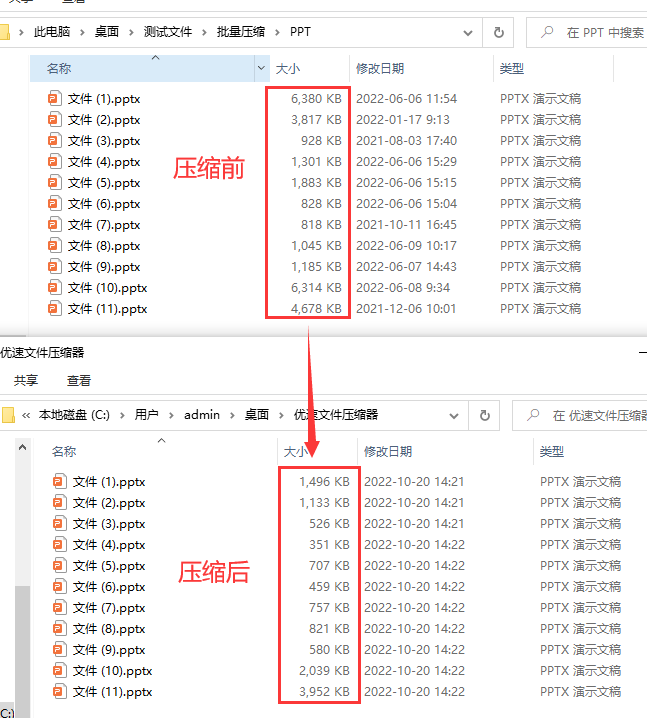Click the navigation pane scroll up arrow
Viewport: 647px width, 718px height.
[x=22, y=447]
